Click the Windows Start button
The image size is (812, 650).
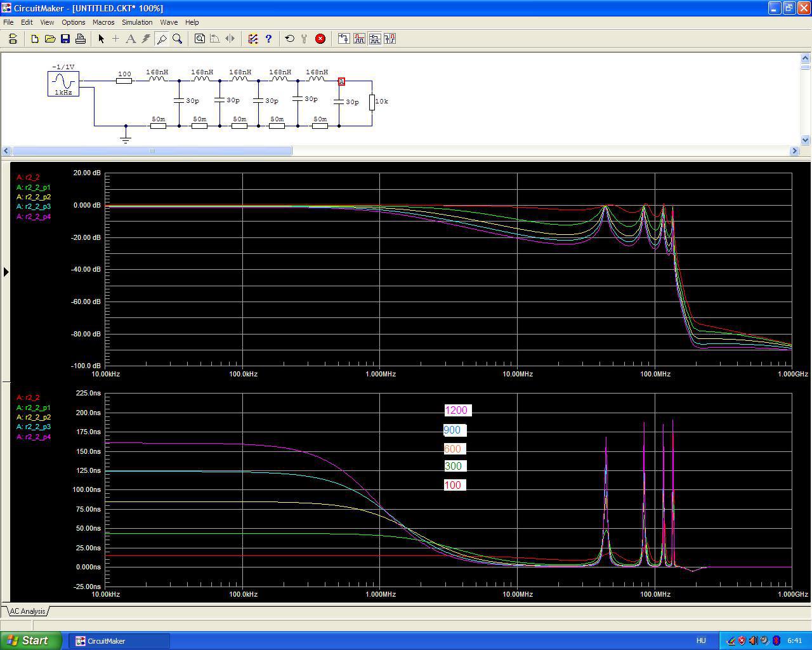coord(30,640)
